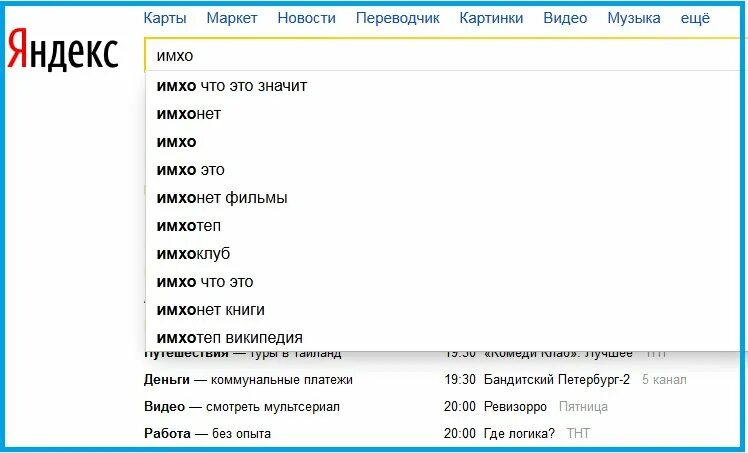Switch to Картинки search
Image resolution: width=748 pixels, height=453 pixels.
click(x=491, y=18)
